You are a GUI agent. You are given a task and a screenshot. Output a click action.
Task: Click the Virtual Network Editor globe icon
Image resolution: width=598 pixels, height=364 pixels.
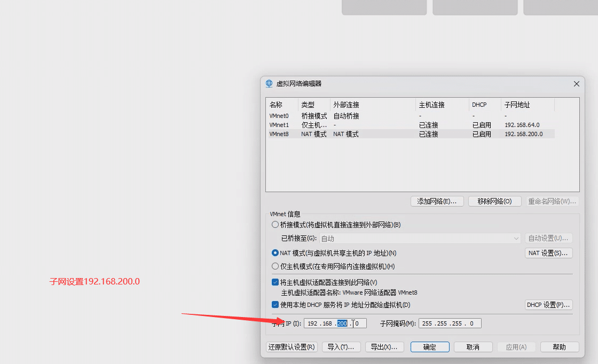point(269,84)
